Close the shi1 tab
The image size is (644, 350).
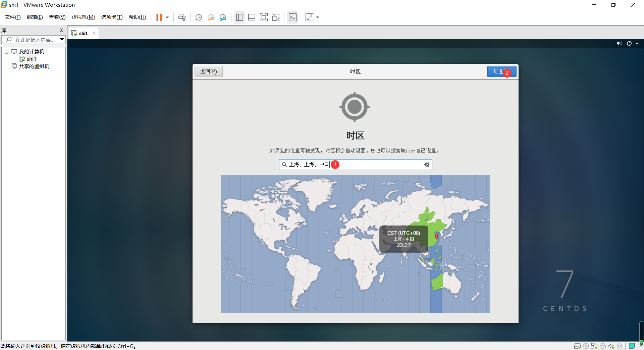[x=94, y=33]
